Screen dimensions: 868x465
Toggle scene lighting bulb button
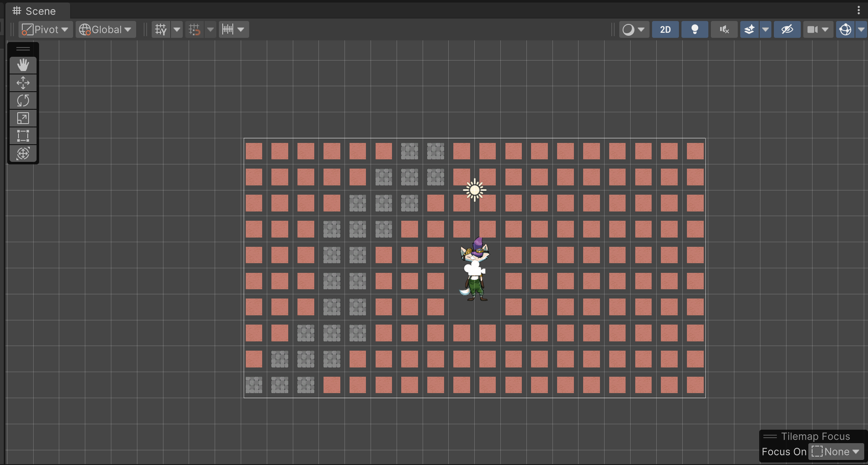click(x=694, y=29)
